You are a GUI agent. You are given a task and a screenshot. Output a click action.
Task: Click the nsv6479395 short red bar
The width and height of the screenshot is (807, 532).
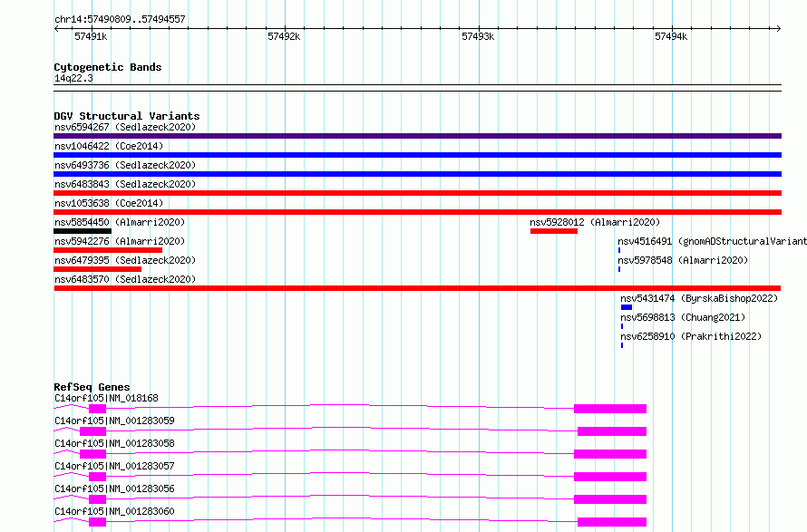(97, 269)
